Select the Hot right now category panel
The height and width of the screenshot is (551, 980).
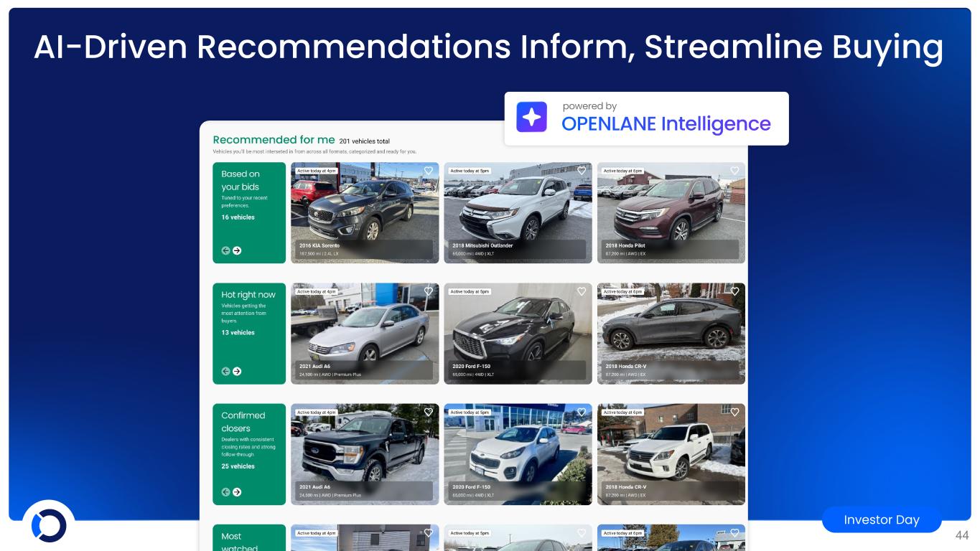[248, 316]
